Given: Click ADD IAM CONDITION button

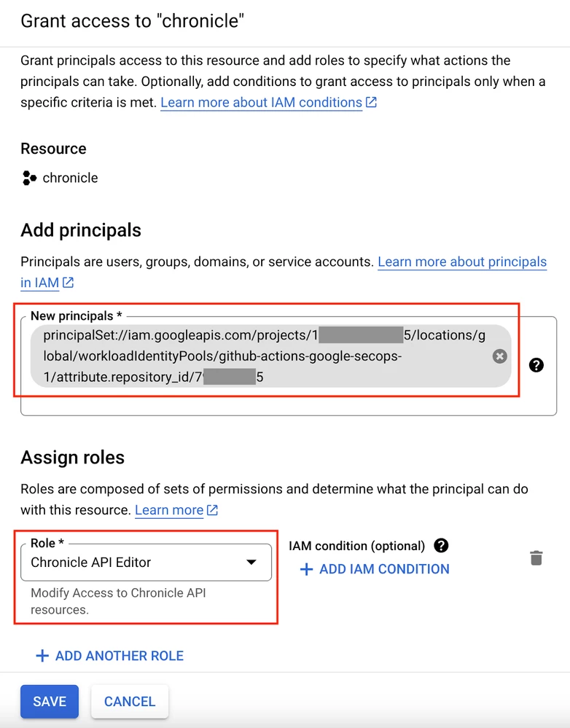Looking at the screenshot, I should (375, 568).
